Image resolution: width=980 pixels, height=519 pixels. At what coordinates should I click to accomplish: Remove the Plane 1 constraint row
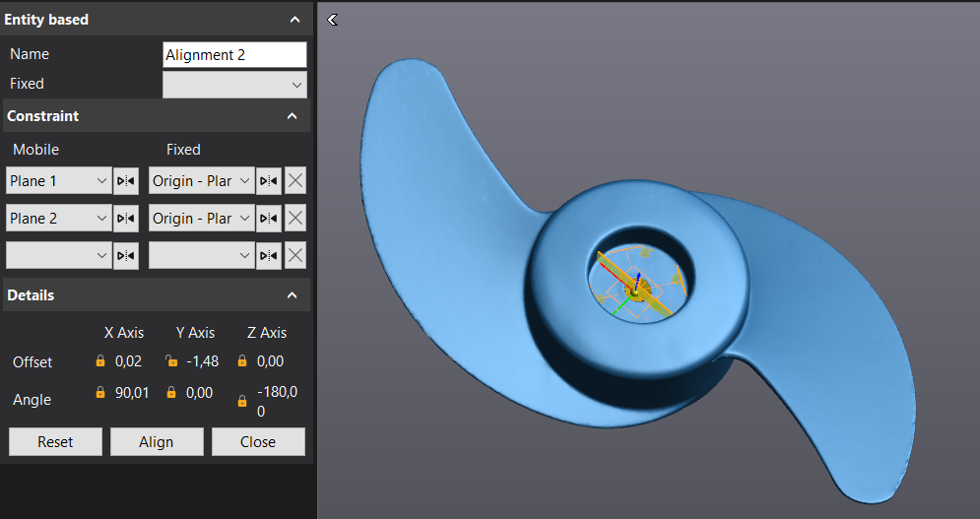pos(295,181)
